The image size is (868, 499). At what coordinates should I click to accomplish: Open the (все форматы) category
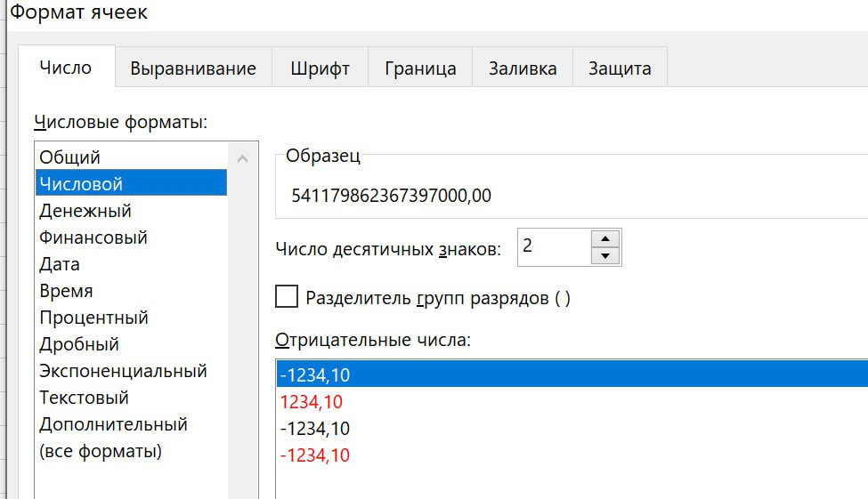(x=101, y=451)
